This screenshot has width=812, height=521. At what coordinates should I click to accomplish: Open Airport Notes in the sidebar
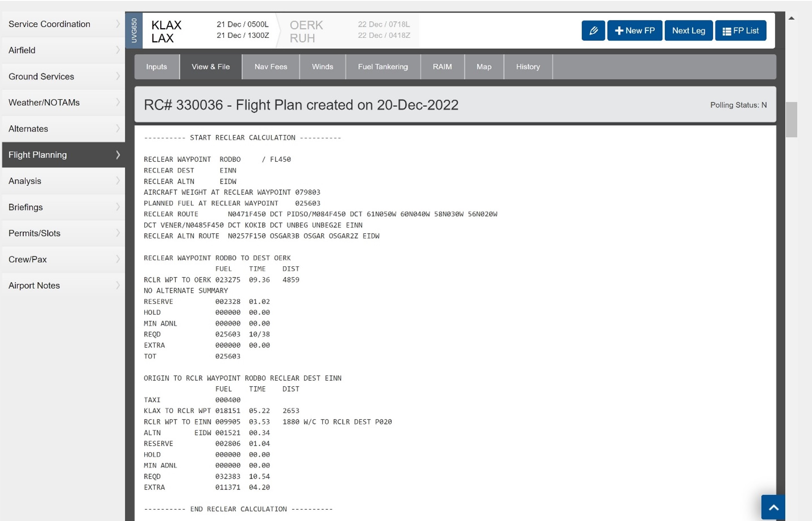[x=63, y=285]
